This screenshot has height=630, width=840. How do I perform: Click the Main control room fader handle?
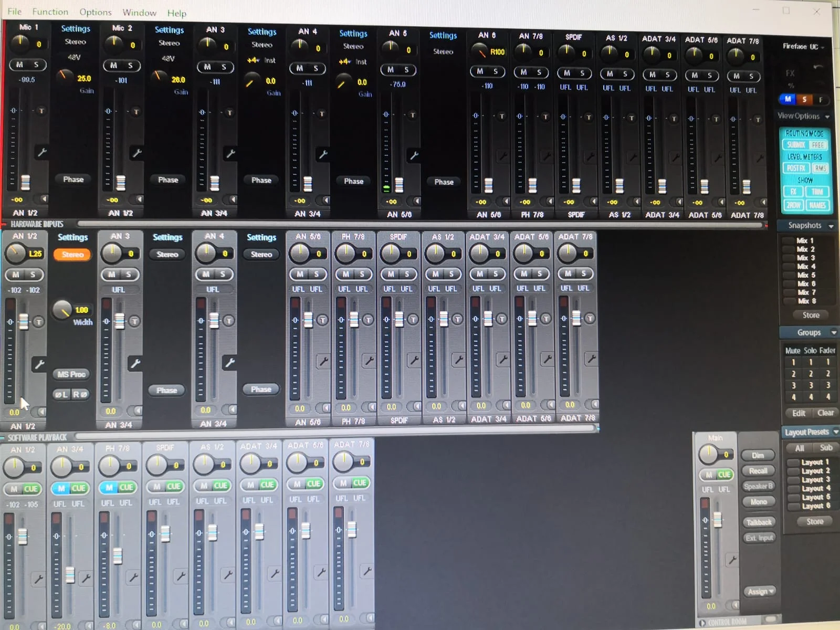(x=717, y=519)
